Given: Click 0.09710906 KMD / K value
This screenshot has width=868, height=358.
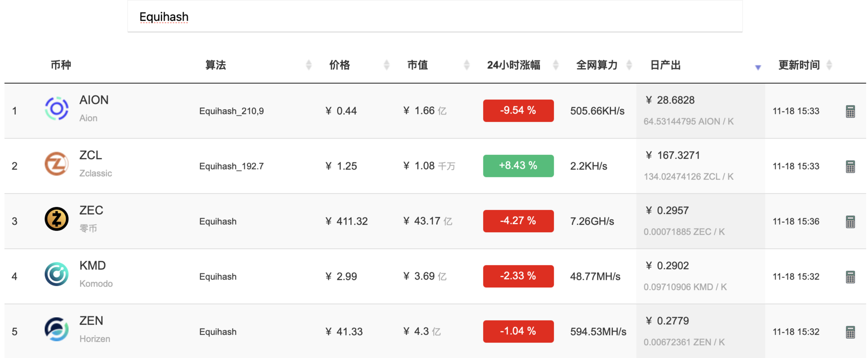Looking at the screenshot, I should pos(685,287).
